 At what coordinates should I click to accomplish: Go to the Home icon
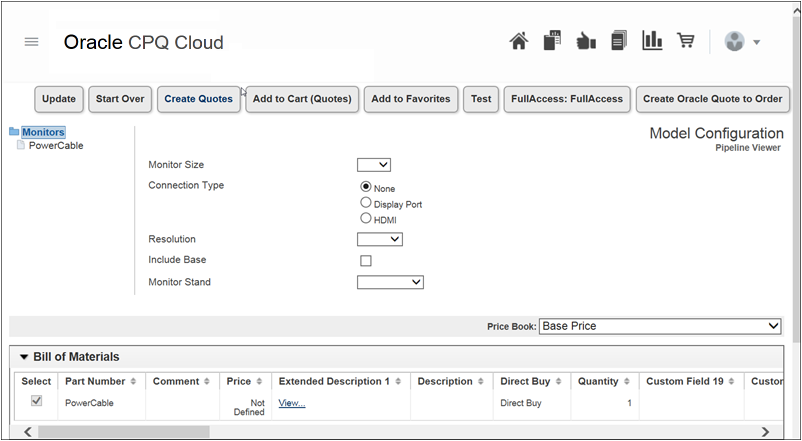point(519,41)
